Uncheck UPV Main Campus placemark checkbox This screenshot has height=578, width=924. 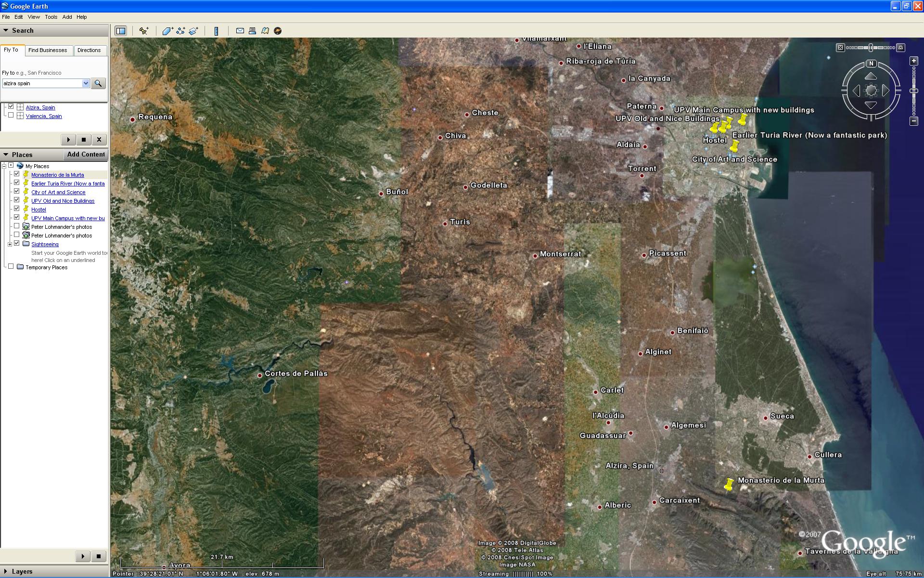[x=17, y=218]
